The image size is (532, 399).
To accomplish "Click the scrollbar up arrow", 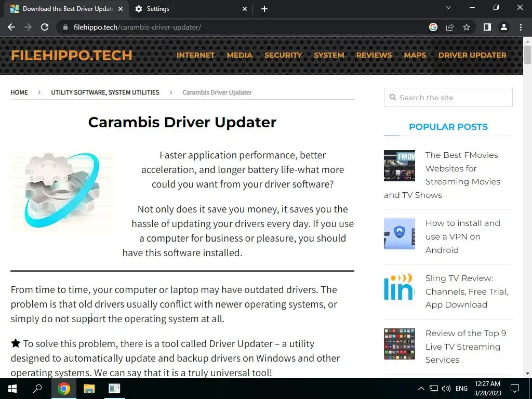I will [x=527, y=41].
